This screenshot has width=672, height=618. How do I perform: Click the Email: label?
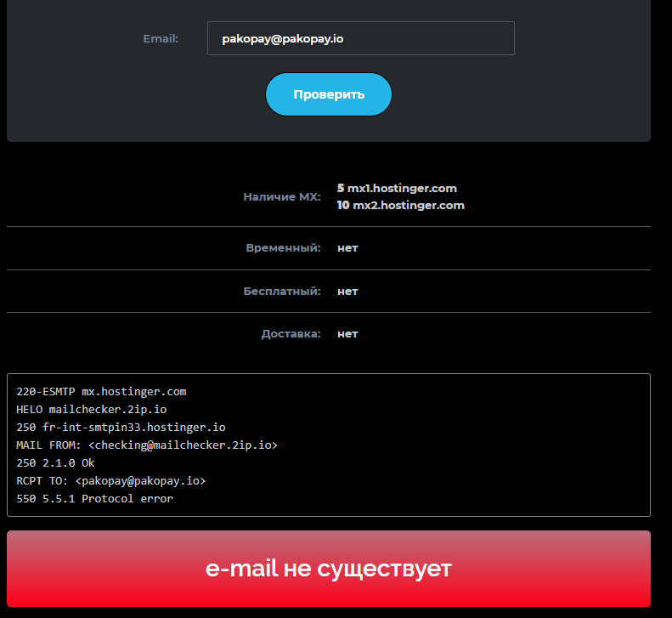coord(161,38)
